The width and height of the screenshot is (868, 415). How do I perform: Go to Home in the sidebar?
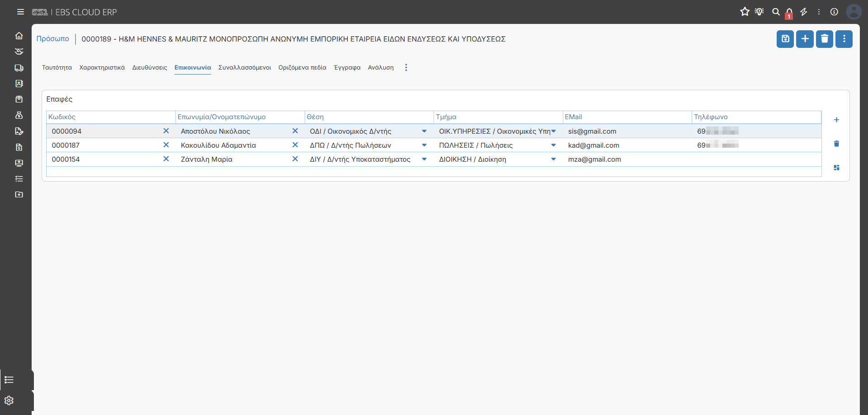pos(19,36)
